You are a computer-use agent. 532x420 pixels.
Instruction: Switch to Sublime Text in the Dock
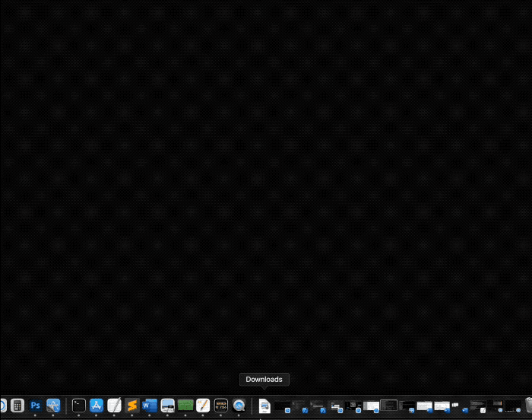pyautogui.click(x=132, y=406)
